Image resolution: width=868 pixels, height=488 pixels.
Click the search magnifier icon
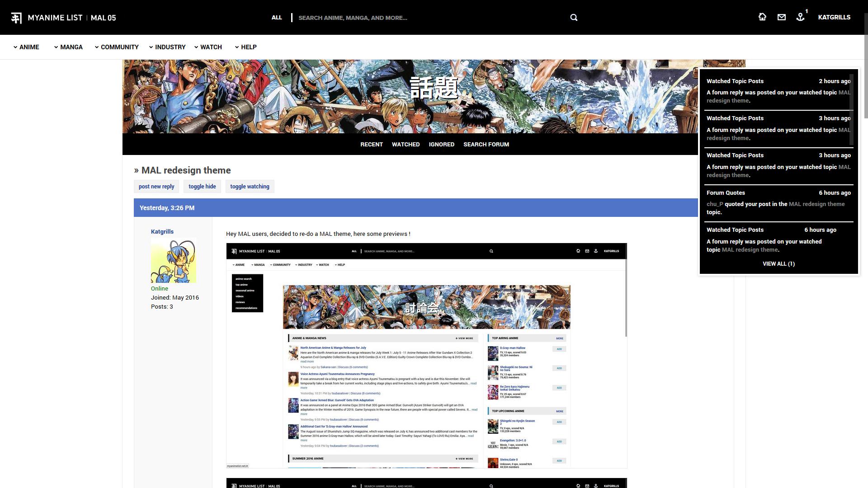[574, 18]
